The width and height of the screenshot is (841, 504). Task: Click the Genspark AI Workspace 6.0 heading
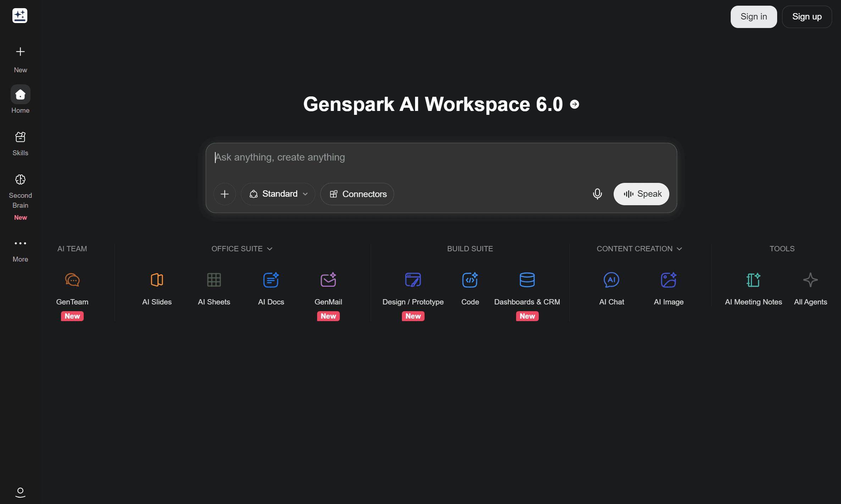click(433, 104)
